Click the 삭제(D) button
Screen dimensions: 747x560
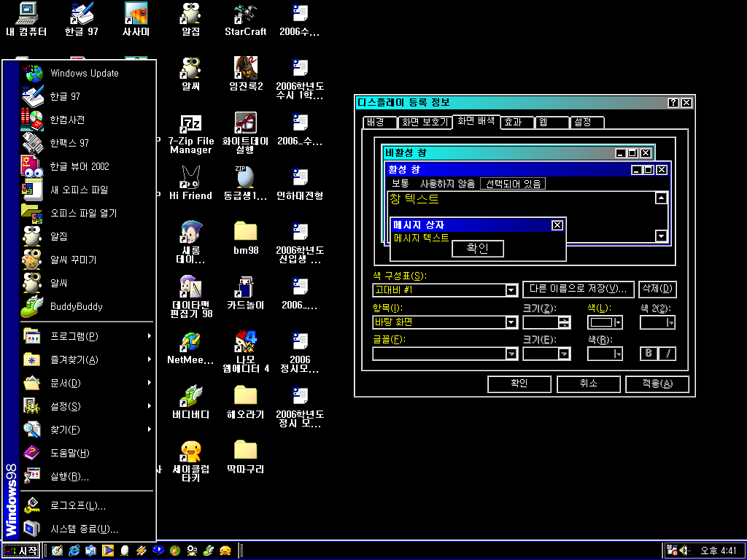pos(657,289)
